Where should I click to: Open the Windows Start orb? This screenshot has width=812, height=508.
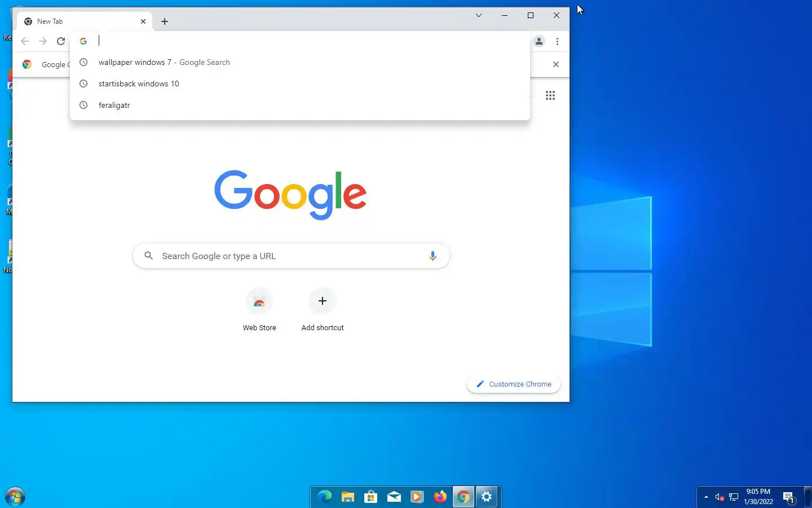click(x=15, y=497)
